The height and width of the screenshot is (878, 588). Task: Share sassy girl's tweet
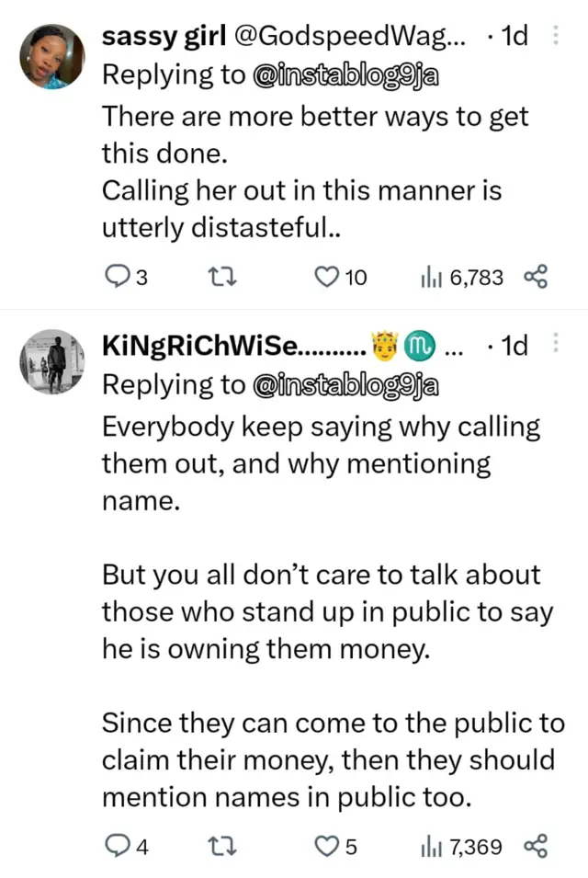535,277
